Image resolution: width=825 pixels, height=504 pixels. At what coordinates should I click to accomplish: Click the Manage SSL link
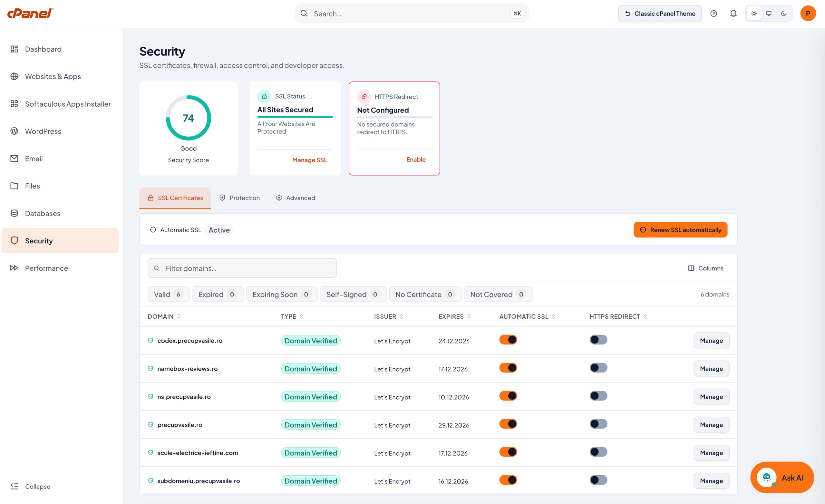309,160
